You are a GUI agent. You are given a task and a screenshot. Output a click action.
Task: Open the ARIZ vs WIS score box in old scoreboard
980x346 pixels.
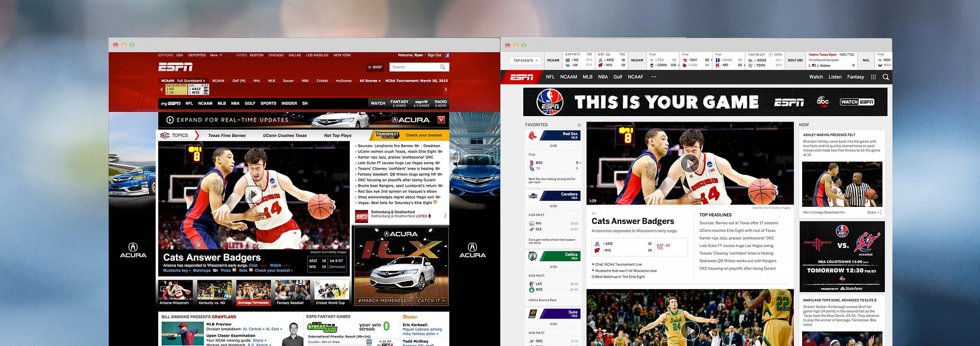point(198,89)
